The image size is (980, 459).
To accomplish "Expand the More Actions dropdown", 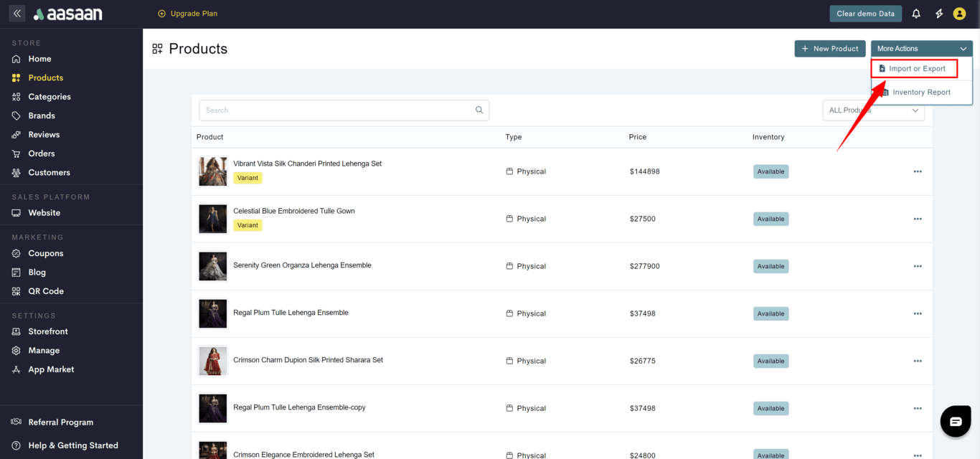I will click(x=921, y=49).
